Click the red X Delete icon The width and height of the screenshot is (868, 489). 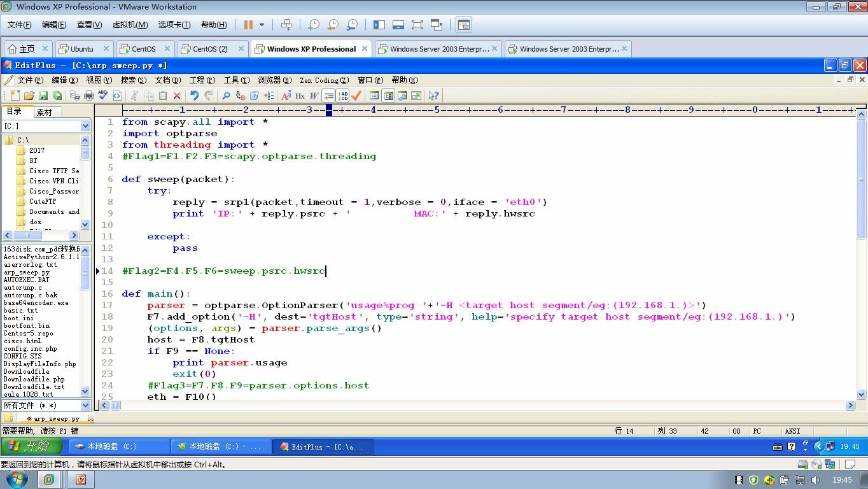coord(177,96)
